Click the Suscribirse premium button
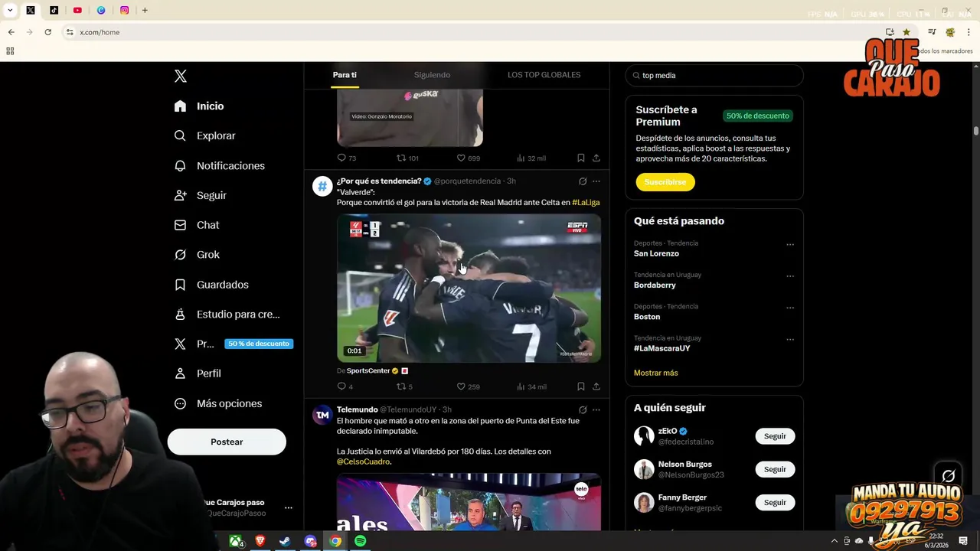The width and height of the screenshot is (980, 551). tap(665, 182)
